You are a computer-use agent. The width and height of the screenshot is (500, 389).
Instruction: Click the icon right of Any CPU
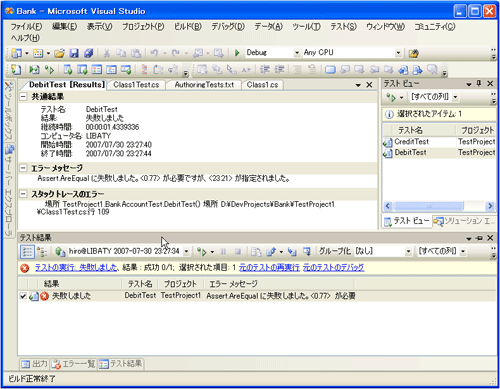pyautogui.click(x=414, y=53)
